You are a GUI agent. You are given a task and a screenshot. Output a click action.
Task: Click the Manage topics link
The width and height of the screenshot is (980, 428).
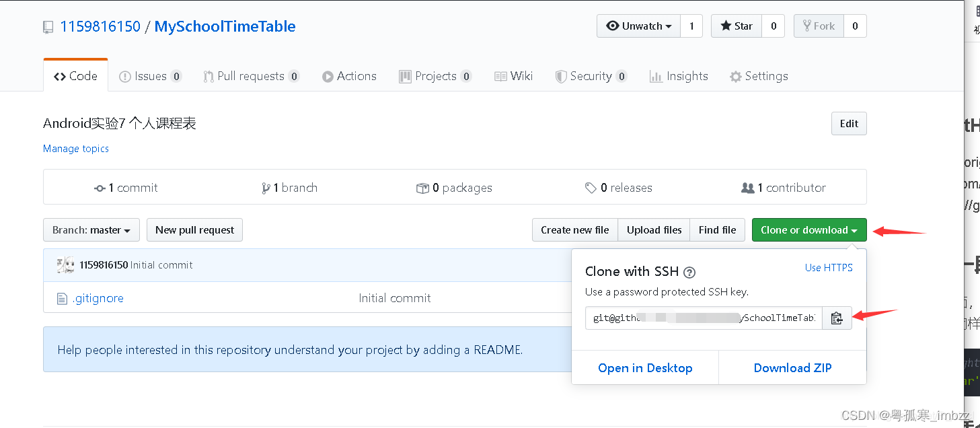[76, 149]
